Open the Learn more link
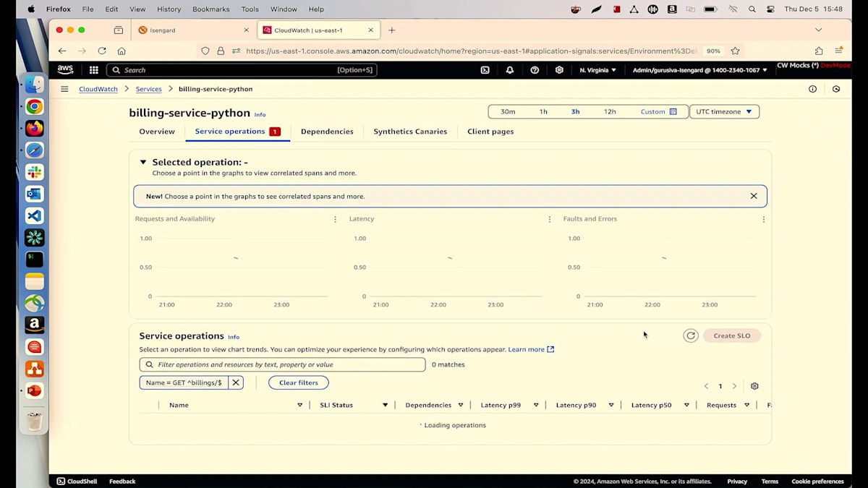Viewport: 868px width, 488px height. (x=531, y=350)
